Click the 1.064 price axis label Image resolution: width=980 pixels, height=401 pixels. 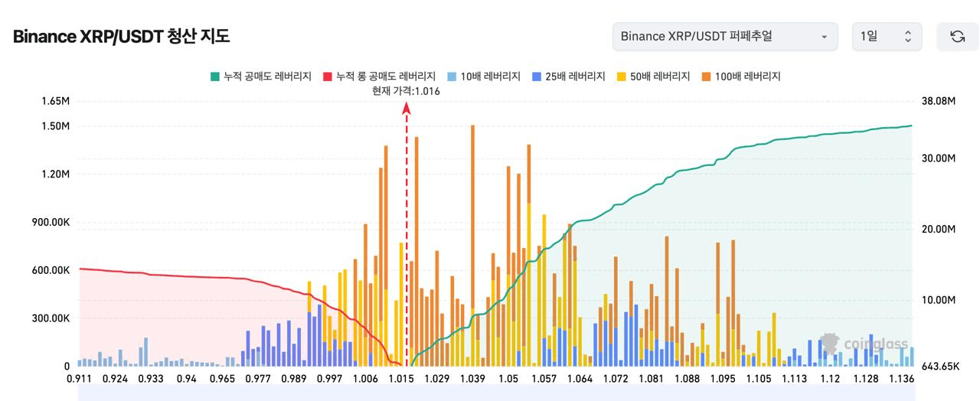click(580, 378)
